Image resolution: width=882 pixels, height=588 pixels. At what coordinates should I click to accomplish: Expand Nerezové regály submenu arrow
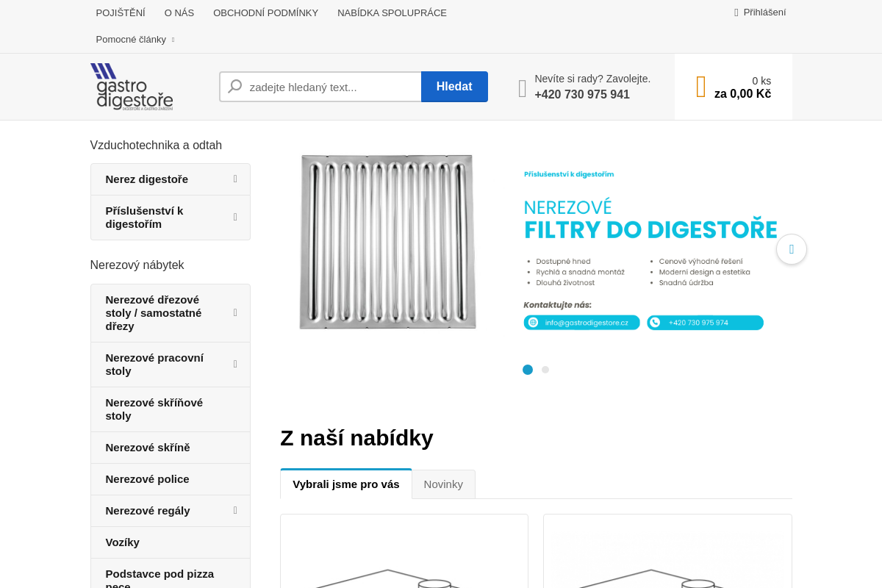pyautogui.click(x=235, y=511)
